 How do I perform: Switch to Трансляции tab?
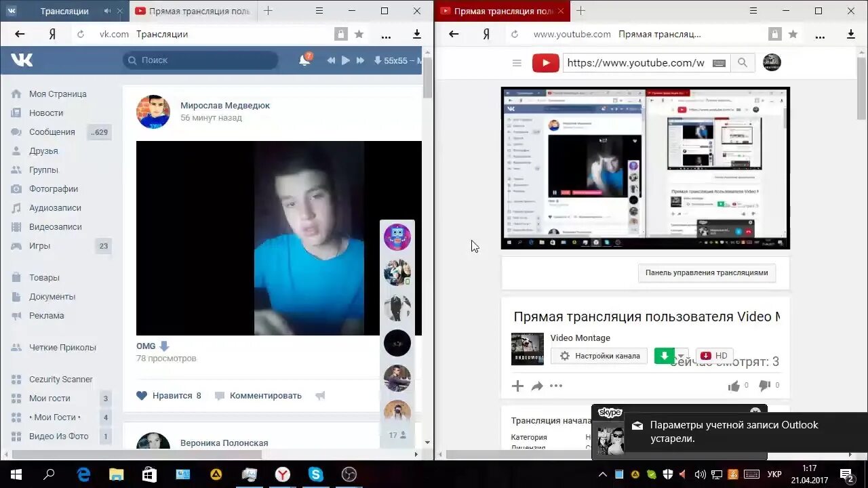click(x=64, y=11)
